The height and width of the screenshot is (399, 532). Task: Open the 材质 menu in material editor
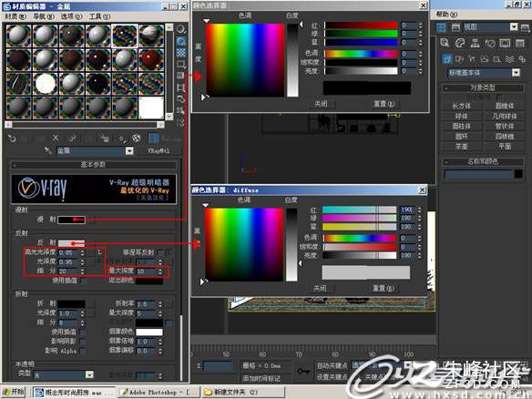[15, 16]
